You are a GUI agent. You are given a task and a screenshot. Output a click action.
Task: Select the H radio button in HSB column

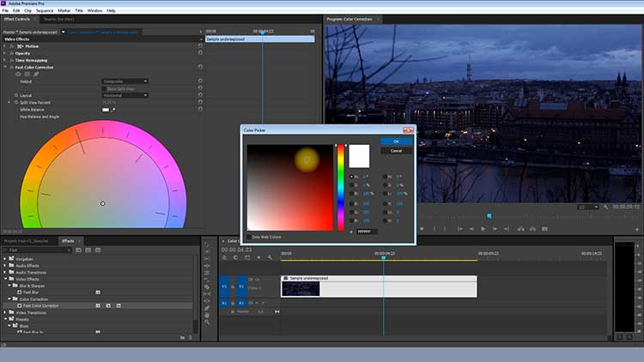pyautogui.click(x=351, y=177)
